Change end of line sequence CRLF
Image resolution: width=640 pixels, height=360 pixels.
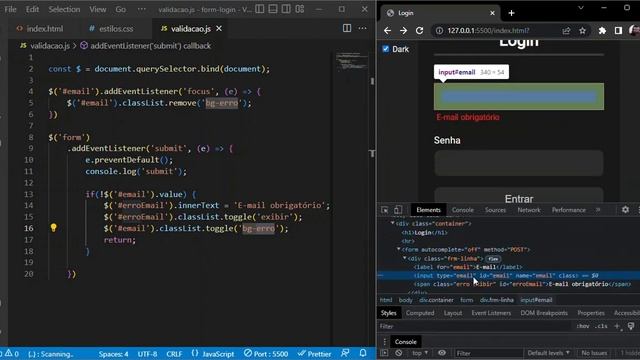point(174,353)
